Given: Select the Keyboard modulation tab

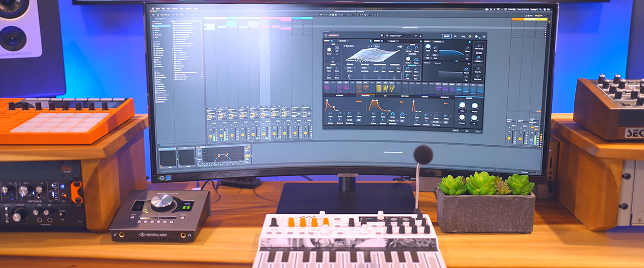Looking at the screenshot, I should 339,95.
